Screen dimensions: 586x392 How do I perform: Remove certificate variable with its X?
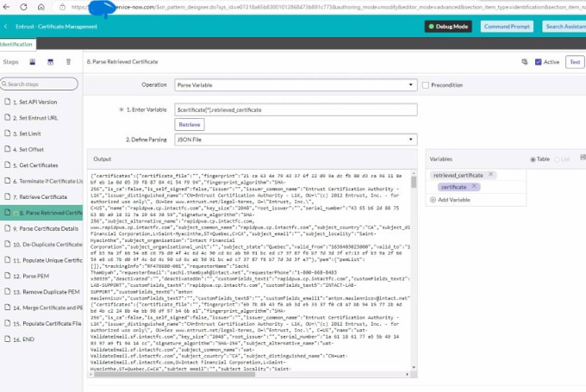474,186
